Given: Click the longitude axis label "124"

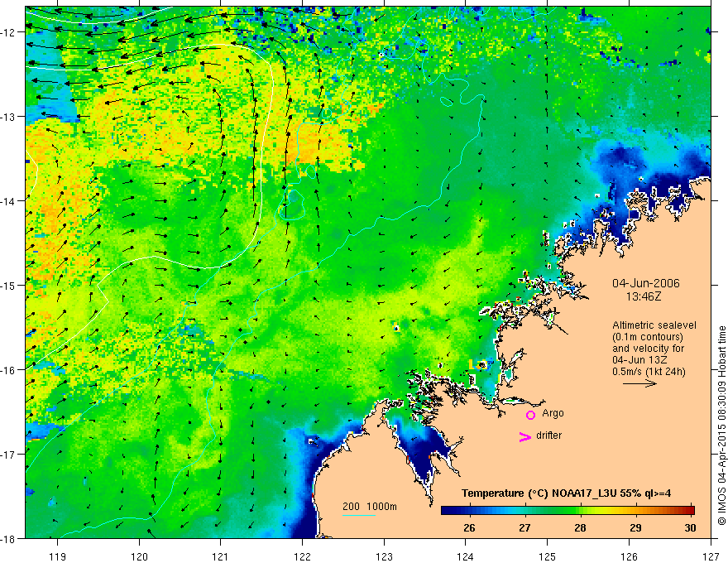Looking at the screenshot, I should 466,556.
